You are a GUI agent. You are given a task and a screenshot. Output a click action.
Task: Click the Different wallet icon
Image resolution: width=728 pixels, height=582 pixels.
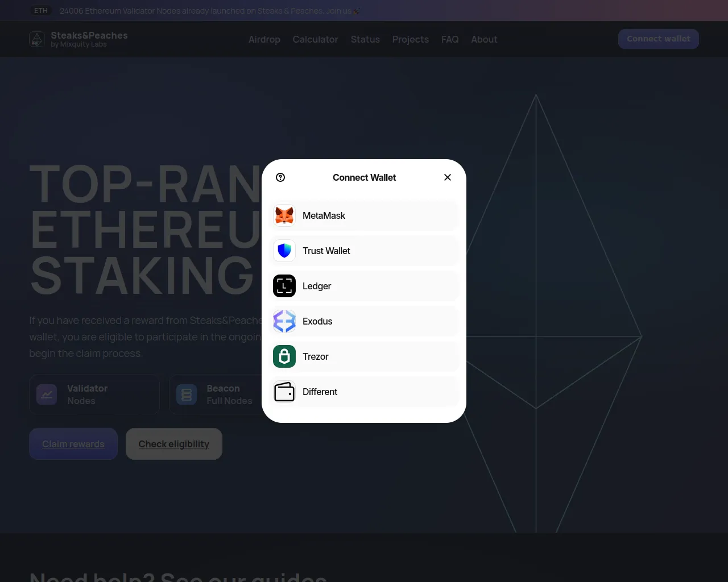tap(284, 392)
